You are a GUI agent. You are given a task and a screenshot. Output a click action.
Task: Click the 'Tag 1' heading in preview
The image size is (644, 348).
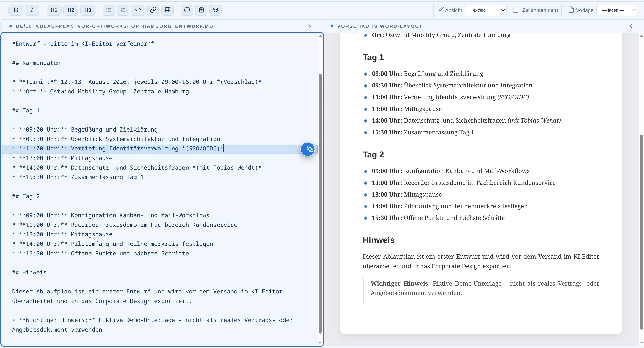click(373, 57)
